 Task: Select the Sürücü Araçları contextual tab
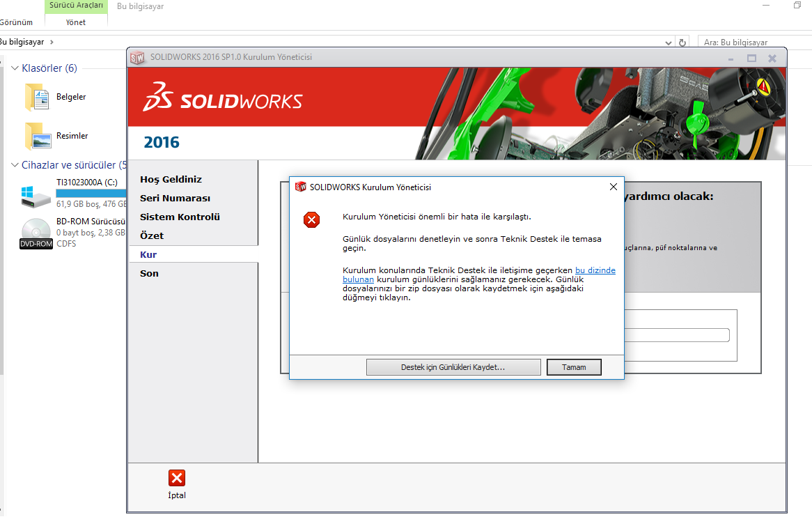(76, 6)
